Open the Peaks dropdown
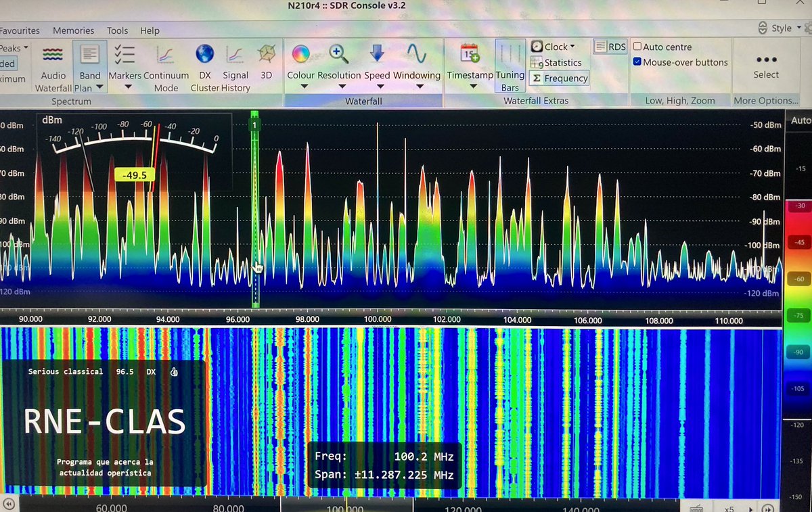Image resolution: width=812 pixels, height=512 pixels. point(14,48)
